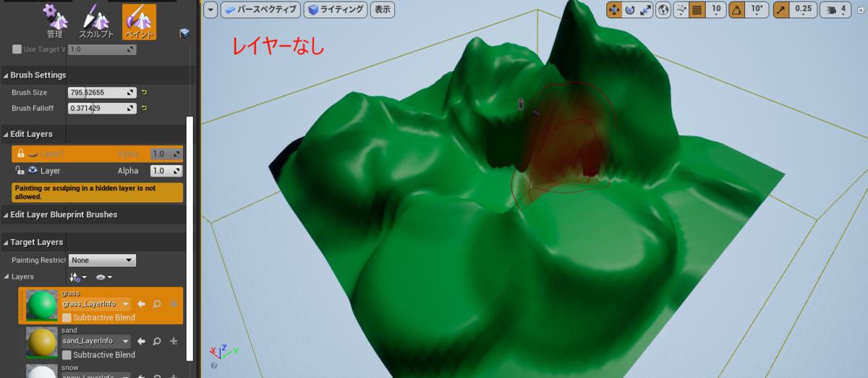Click the Brush Size value field
868x378 pixels.
click(102, 93)
